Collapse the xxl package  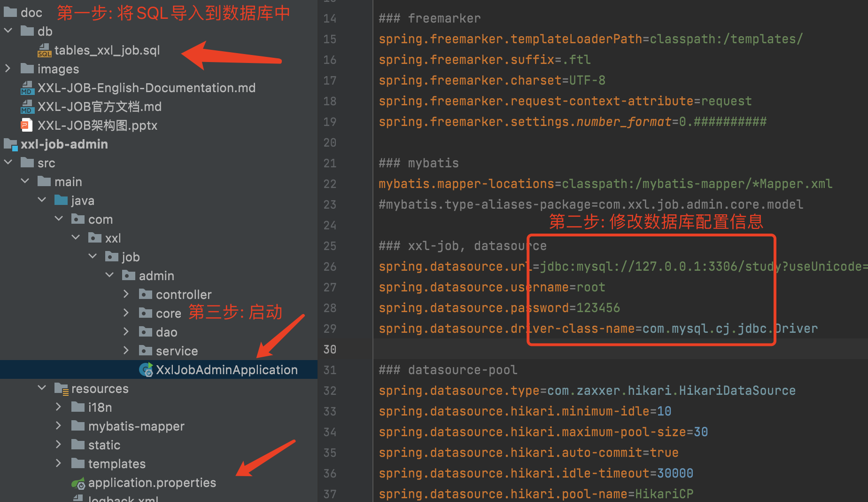76,238
